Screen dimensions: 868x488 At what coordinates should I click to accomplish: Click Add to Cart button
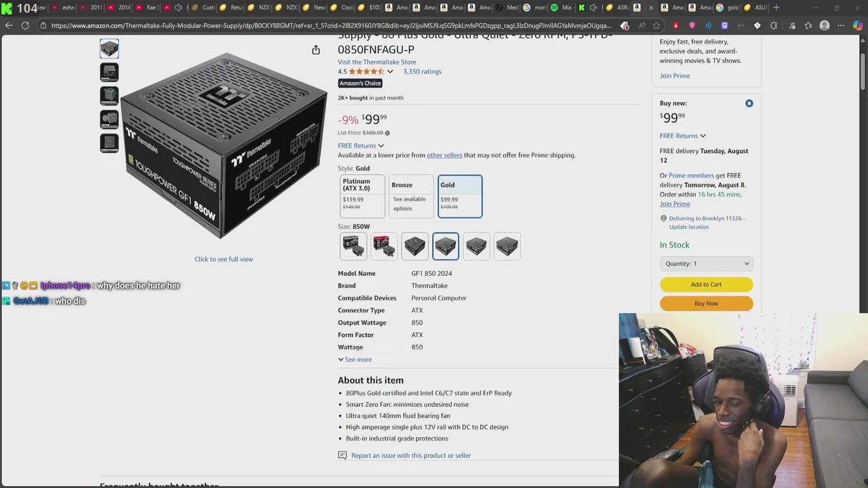[x=706, y=285]
